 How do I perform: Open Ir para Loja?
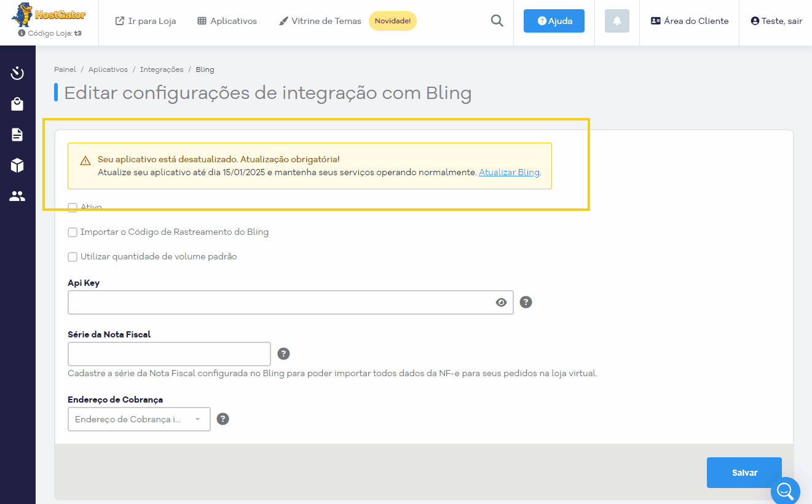coord(146,21)
